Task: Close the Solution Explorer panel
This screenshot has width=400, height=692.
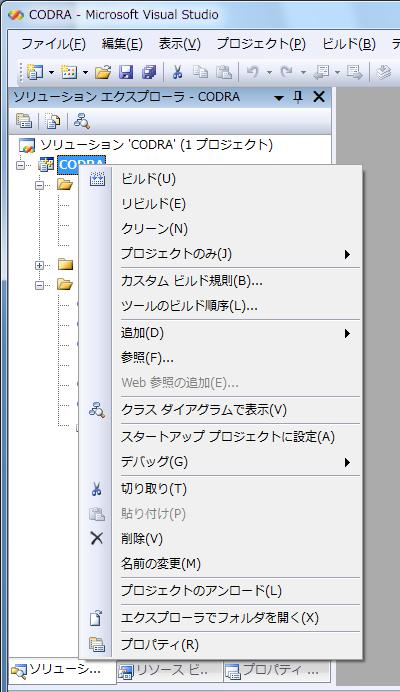Action: point(319,97)
